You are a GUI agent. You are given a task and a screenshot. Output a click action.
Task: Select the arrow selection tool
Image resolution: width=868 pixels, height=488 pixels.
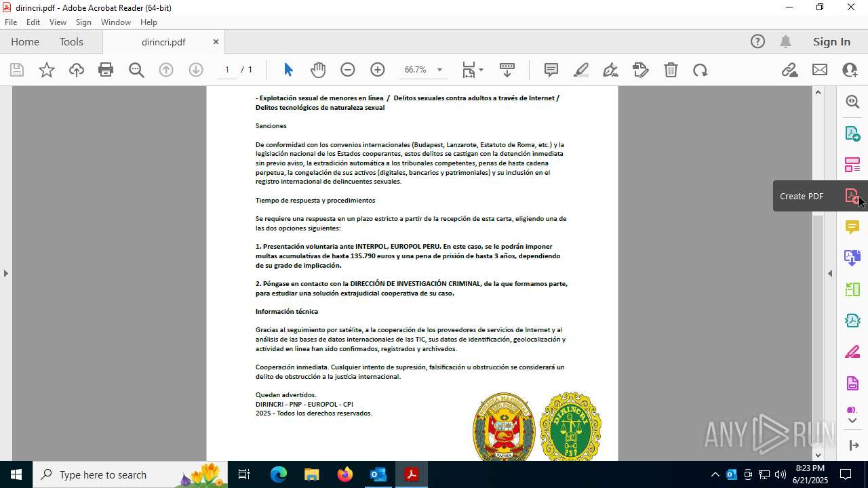pyautogui.click(x=288, y=70)
